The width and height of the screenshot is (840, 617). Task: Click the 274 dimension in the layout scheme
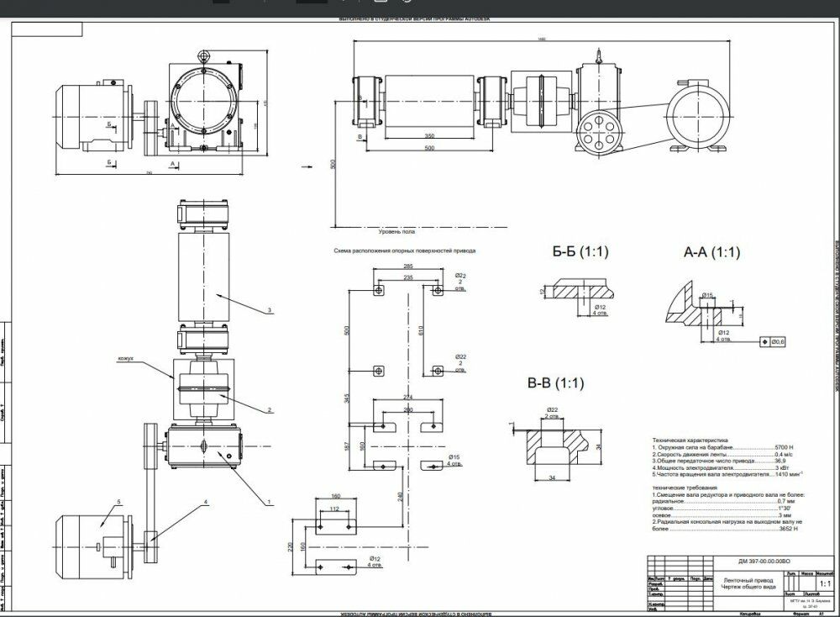pos(407,398)
